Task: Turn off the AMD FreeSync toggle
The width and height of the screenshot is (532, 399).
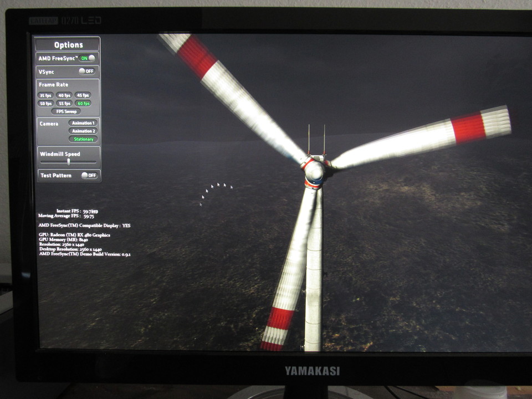Action: click(x=87, y=58)
